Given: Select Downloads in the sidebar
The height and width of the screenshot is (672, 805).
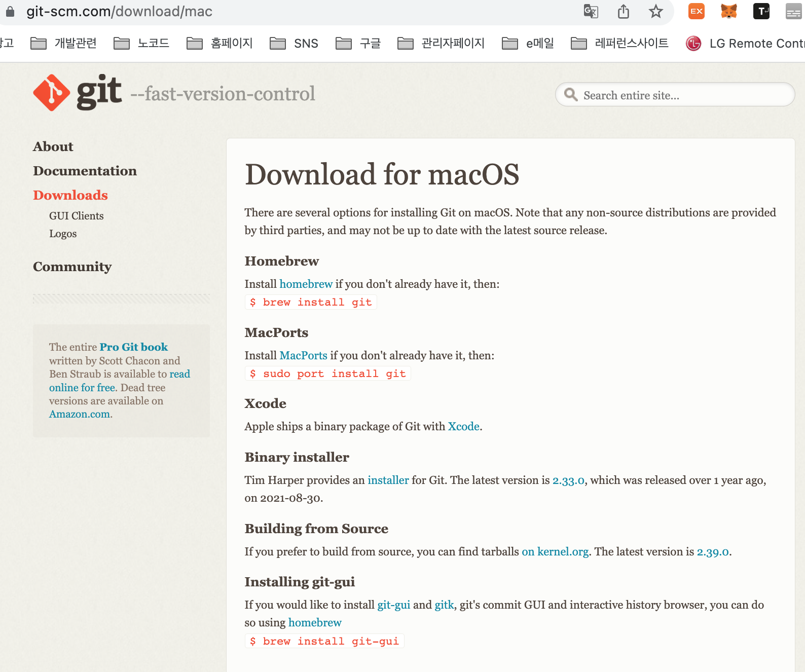Looking at the screenshot, I should pos(70,195).
